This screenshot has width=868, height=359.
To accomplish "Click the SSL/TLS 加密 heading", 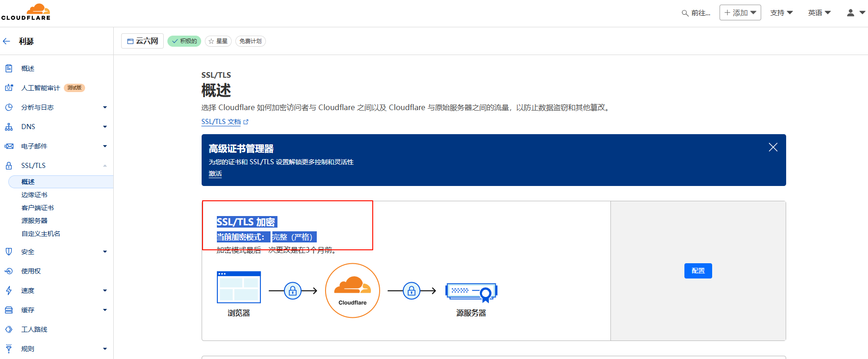I will pos(246,222).
